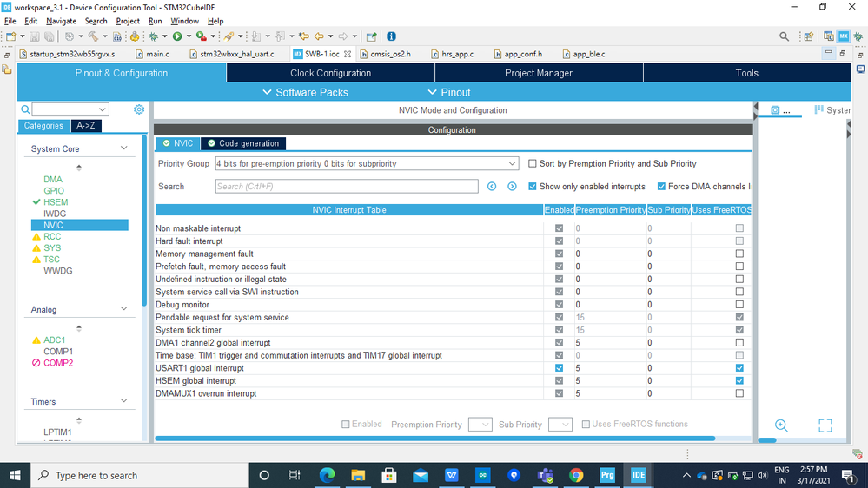Image resolution: width=868 pixels, height=488 pixels.
Task: Open the bottom Preemption Priority dropdown
Action: 480,425
